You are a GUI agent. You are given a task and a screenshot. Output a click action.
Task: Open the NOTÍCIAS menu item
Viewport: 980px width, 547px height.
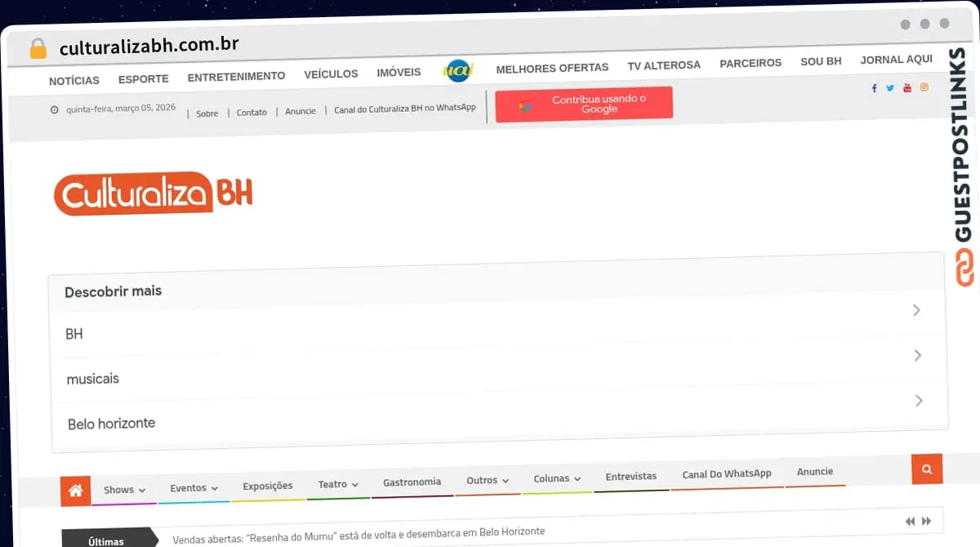[74, 81]
